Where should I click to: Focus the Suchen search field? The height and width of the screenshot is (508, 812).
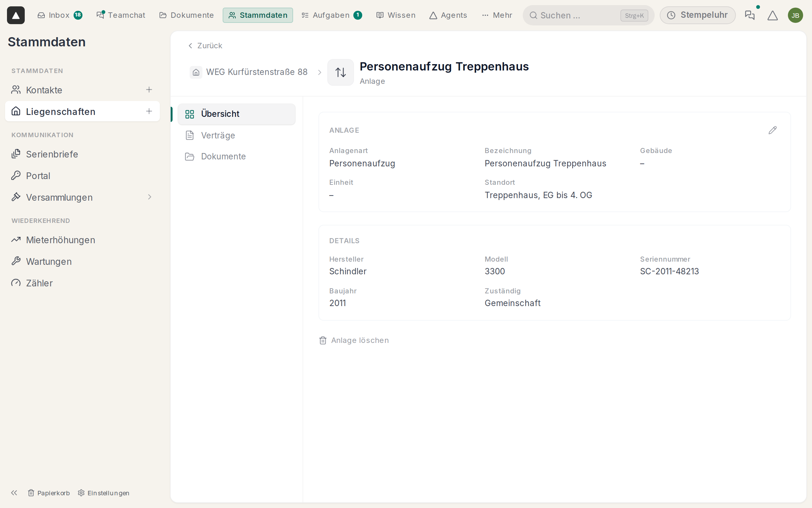coord(588,16)
